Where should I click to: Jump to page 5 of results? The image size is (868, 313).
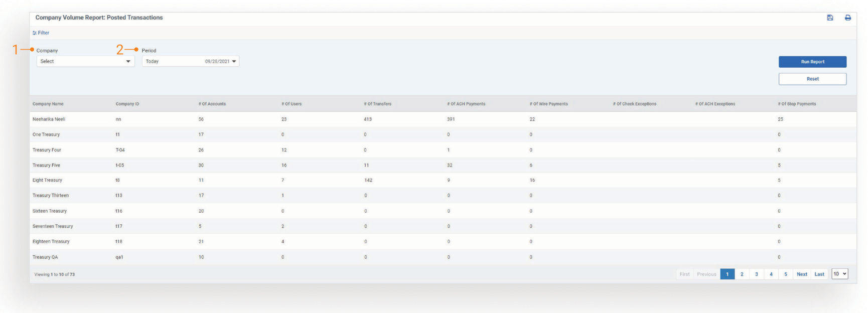click(786, 274)
